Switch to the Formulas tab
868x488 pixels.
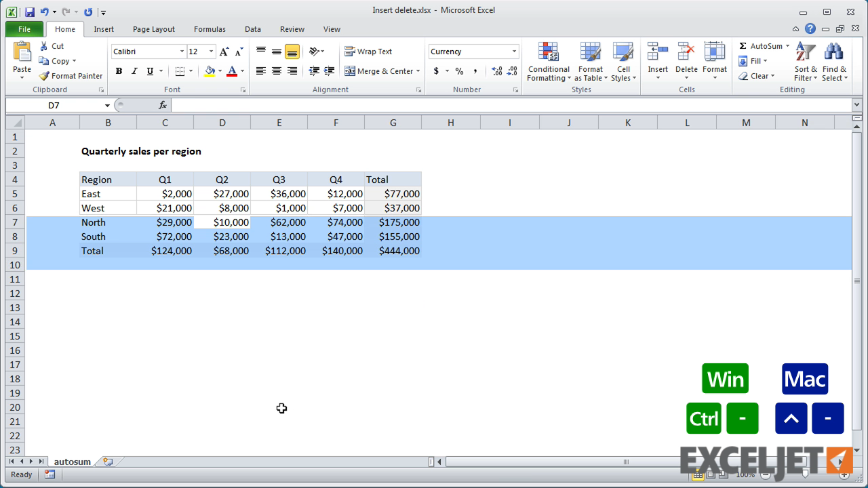210,29
